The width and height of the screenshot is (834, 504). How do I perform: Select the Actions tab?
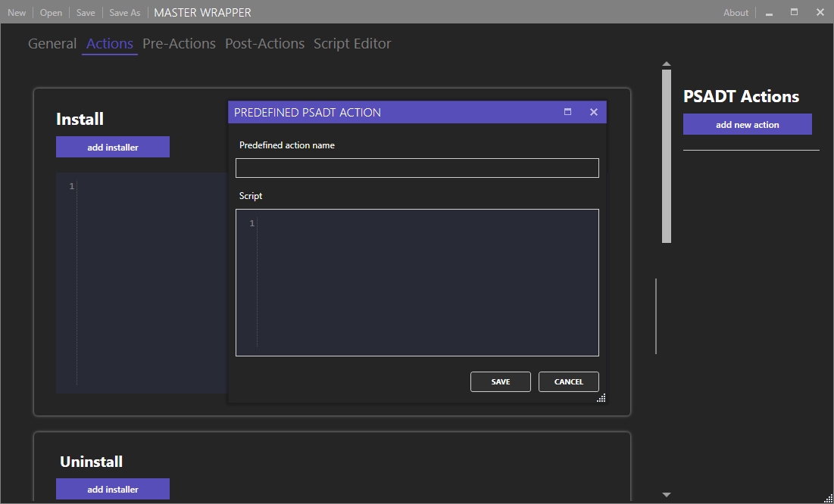110,44
